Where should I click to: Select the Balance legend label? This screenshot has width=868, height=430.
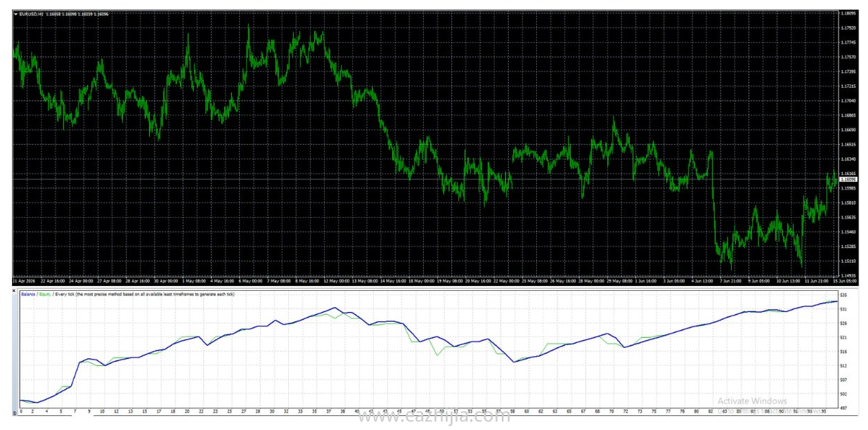[x=27, y=294]
